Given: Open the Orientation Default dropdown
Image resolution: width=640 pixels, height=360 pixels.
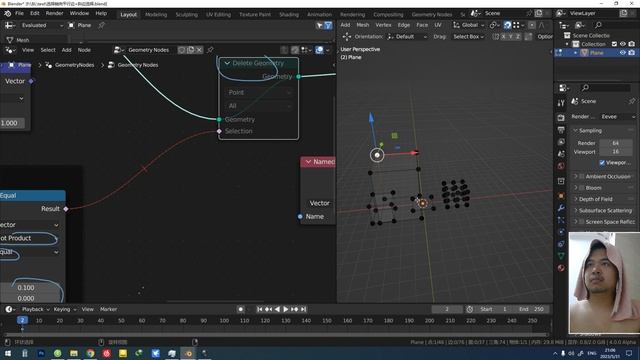Looking at the screenshot, I should [x=407, y=37].
